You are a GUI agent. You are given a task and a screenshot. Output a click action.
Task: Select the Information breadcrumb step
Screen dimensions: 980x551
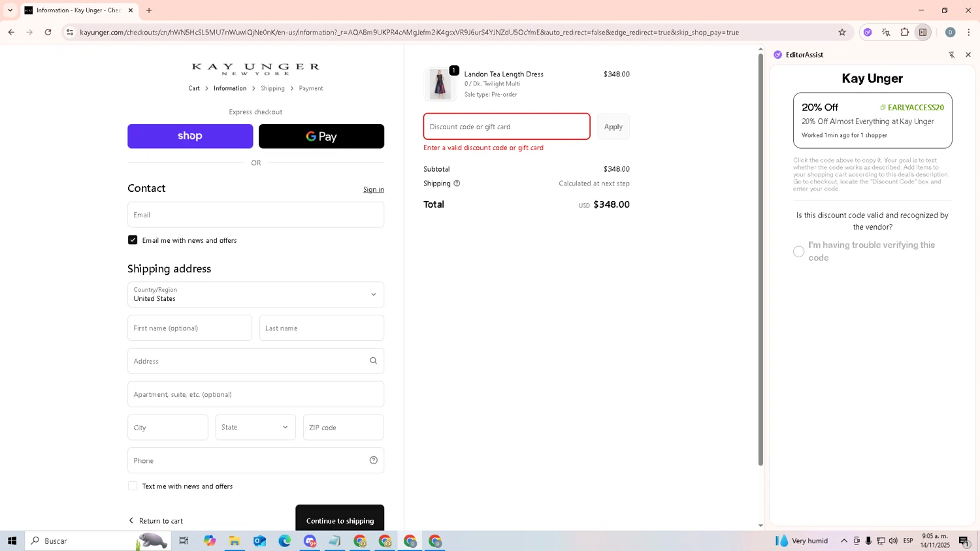(230, 88)
